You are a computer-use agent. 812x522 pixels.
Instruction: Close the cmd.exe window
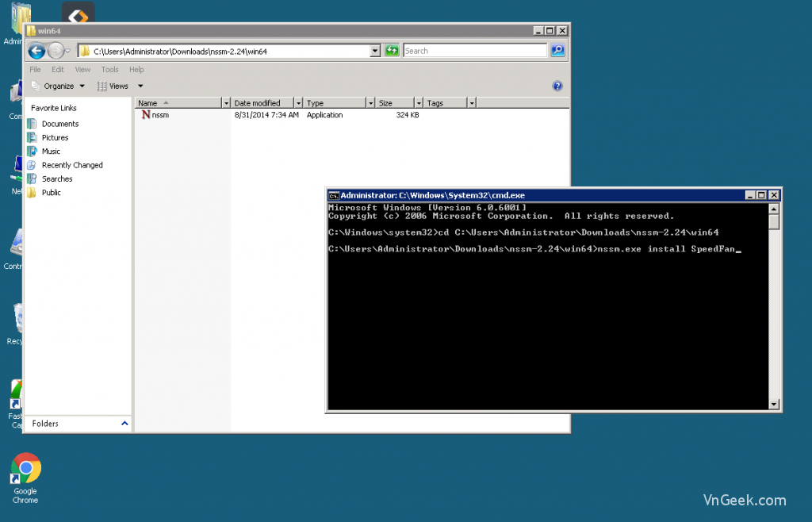pos(774,195)
